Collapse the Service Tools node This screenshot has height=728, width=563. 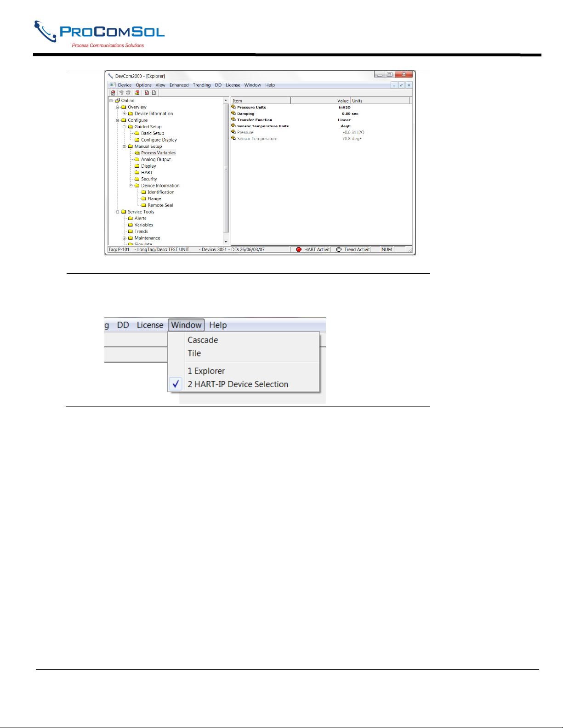point(118,212)
